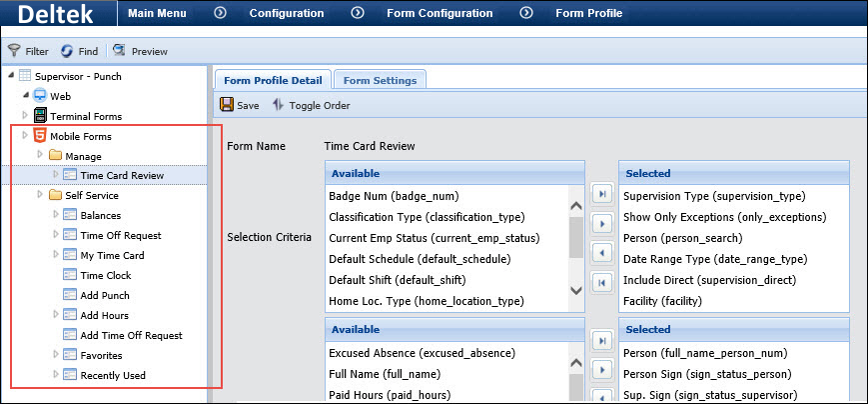Collapse the Supervisor - Punch root node
Viewport: 868px width, 404px height.
[10, 76]
